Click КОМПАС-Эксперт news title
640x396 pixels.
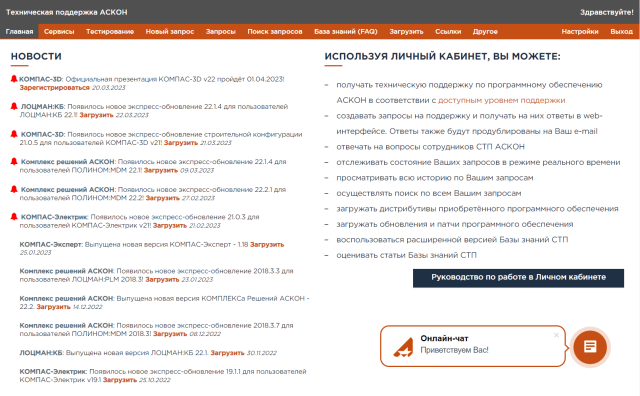pyautogui.click(x=51, y=244)
